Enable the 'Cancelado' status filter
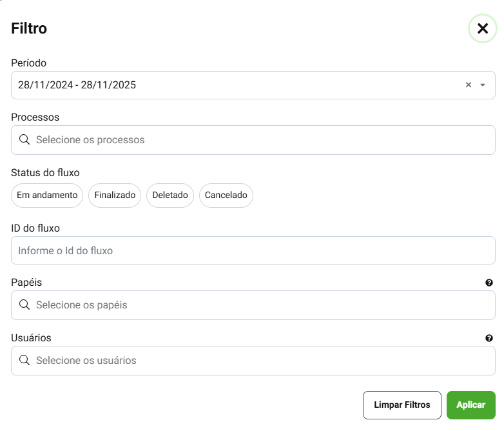This screenshot has width=504, height=431. tap(226, 195)
